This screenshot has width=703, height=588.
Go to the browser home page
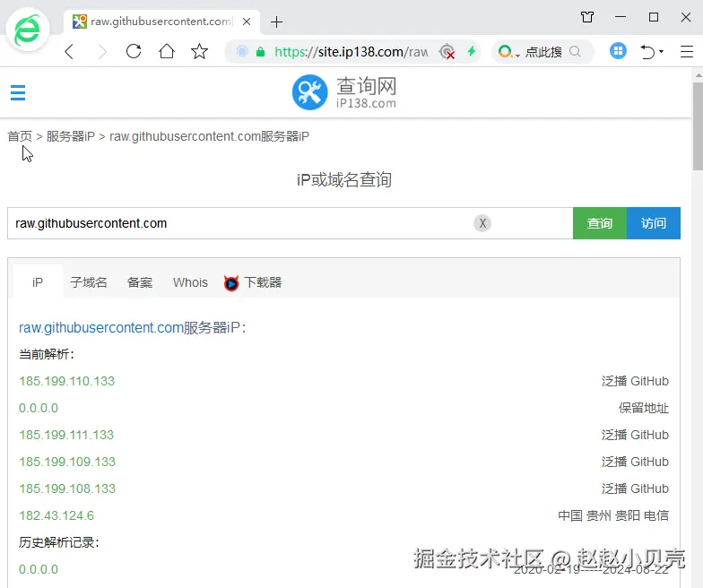tap(167, 51)
